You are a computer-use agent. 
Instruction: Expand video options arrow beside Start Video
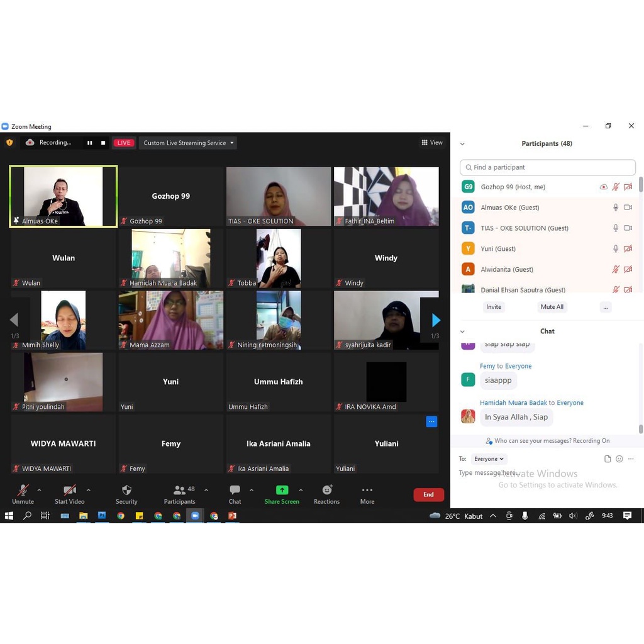[x=88, y=490]
